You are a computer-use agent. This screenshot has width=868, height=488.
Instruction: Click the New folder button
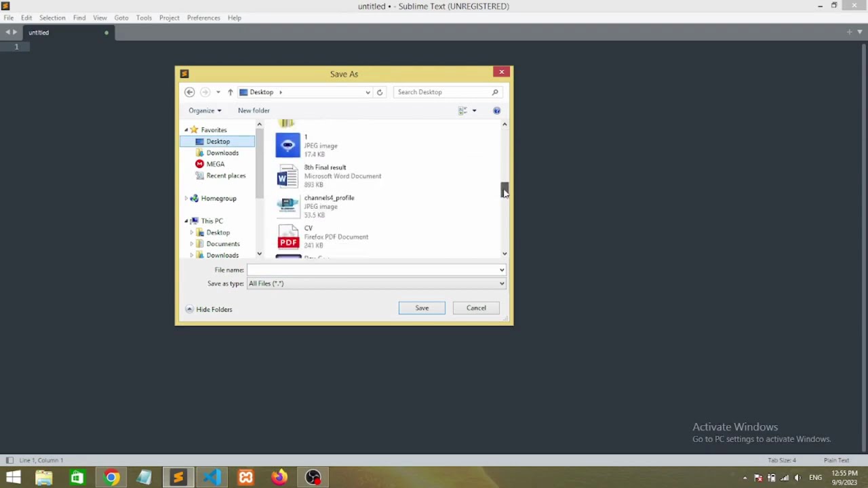pos(254,110)
